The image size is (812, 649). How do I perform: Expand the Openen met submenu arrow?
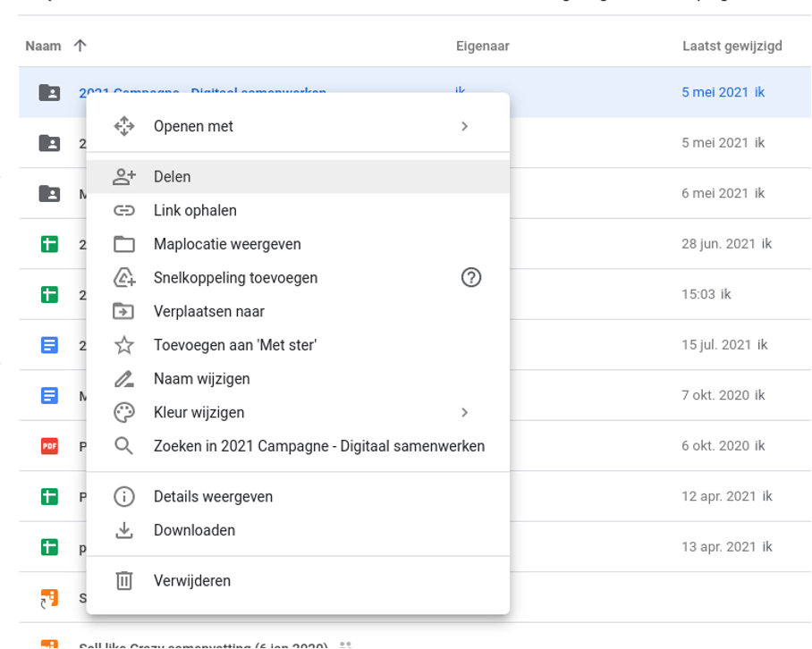[464, 126]
